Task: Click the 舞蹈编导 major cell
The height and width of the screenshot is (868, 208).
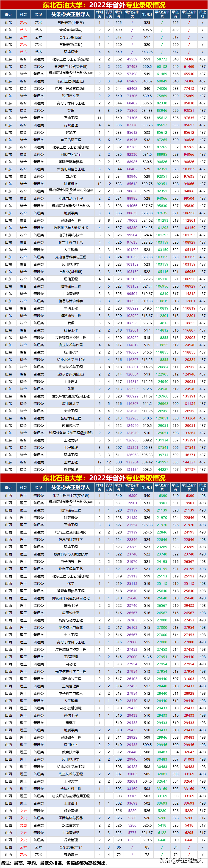Action: [x=71, y=855]
